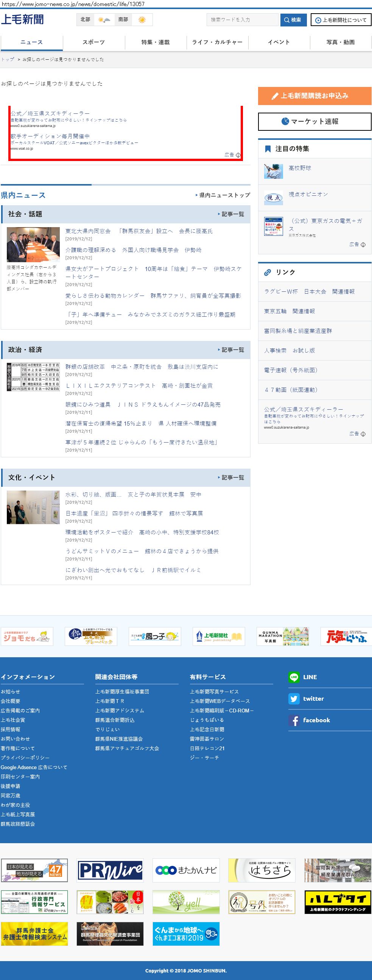Switch to ライフ・カルチャー tab
This screenshot has height=980, width=372.
pyautogui.click(x=218, y=42)
